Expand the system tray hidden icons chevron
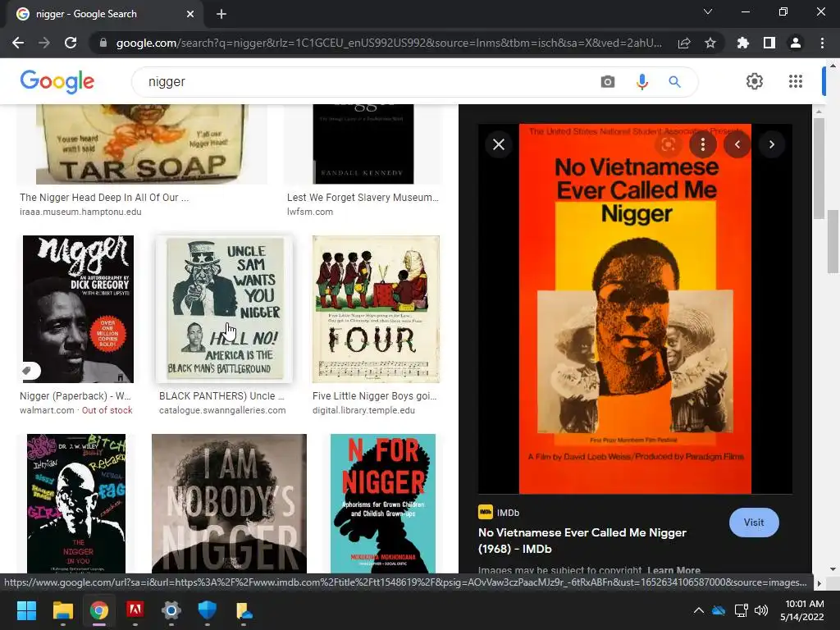Screen dimensions: 840x630 [699, 610]
